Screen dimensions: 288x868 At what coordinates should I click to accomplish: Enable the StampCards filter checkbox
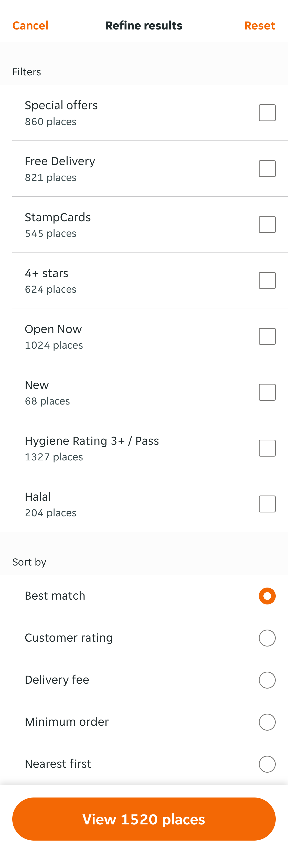(267, 224)
